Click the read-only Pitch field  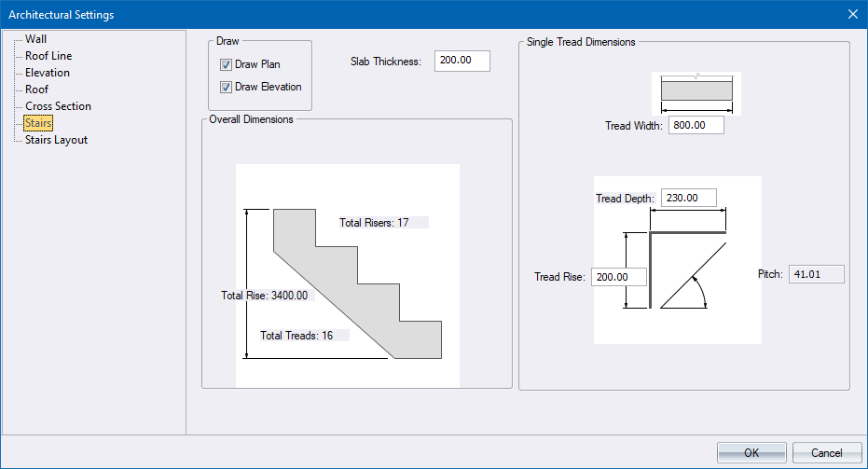816,274
